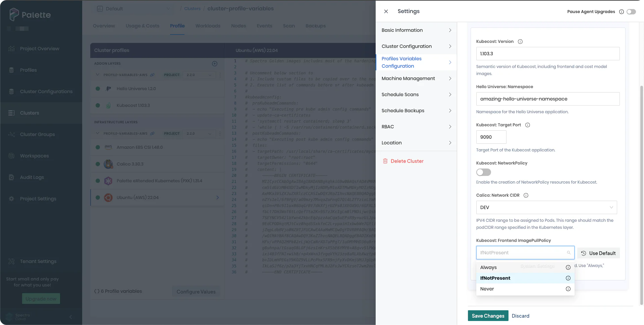
Task: Click the info icon beside Kubecost: Version
Action: [x=520, y=42]
